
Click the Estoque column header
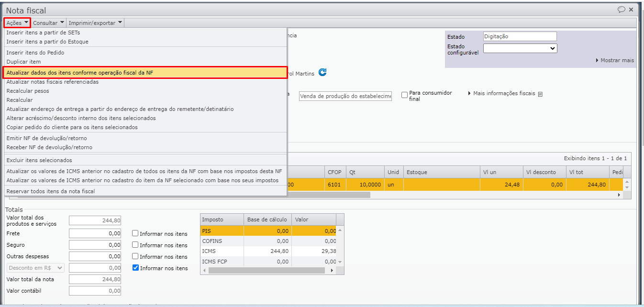coord(442,172)
